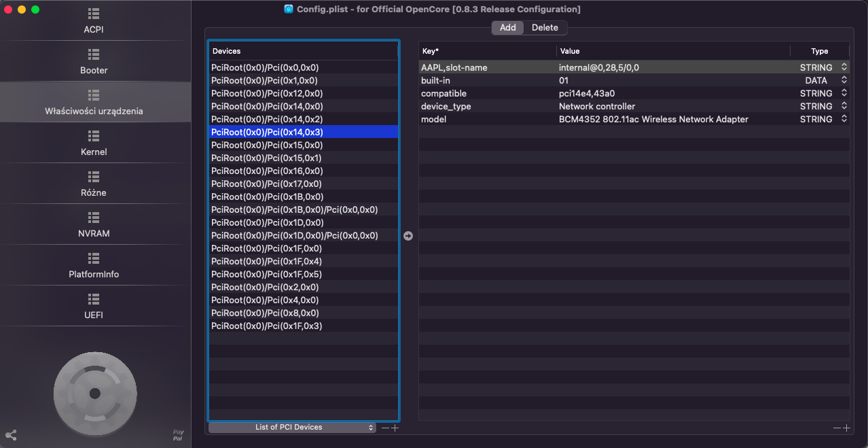This screenshot has height=448, width=868.
Task: Click the internal@0,28,5/0,0 value cell
Action: point(673,67)
